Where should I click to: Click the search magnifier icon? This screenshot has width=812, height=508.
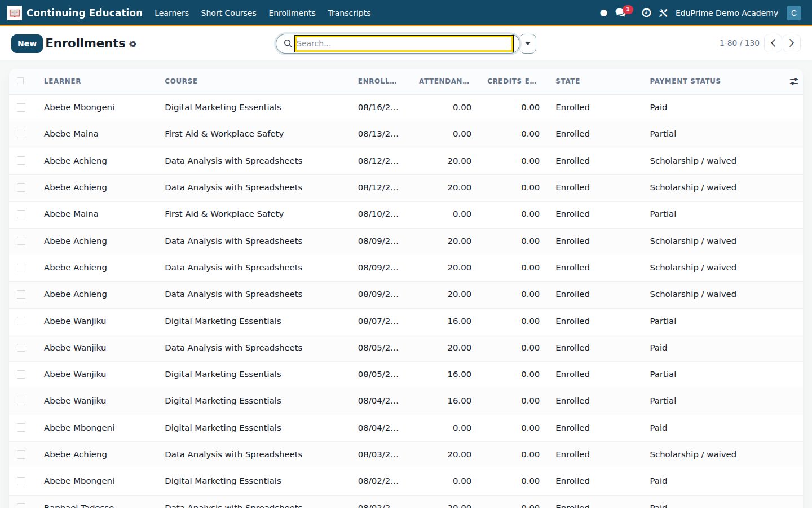coord(288,43)
